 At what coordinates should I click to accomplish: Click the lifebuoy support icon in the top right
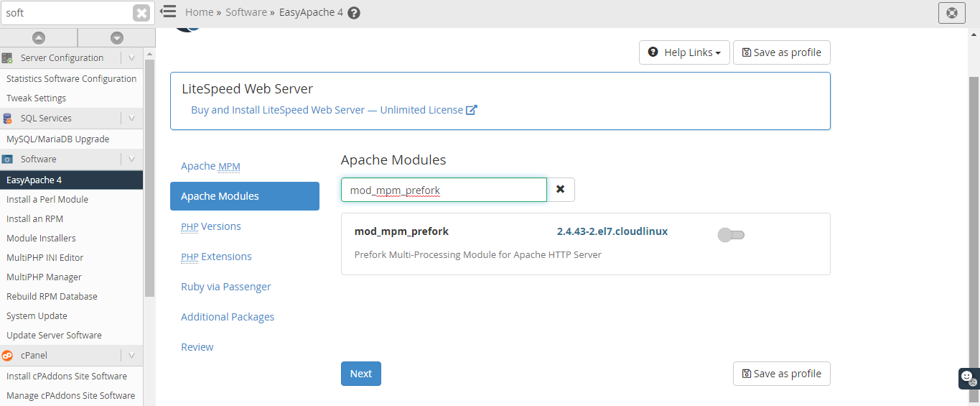point(952,13)
